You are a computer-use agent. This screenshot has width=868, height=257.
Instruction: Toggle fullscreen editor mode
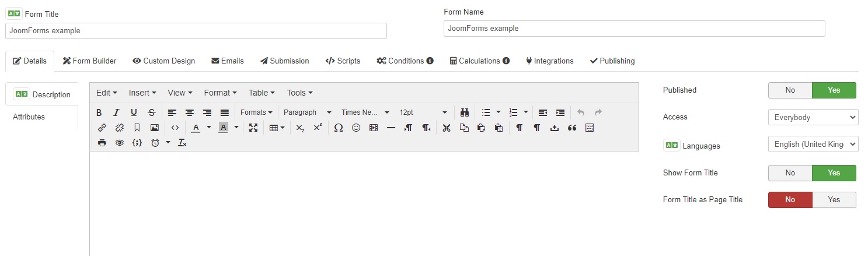click(253, 128)
